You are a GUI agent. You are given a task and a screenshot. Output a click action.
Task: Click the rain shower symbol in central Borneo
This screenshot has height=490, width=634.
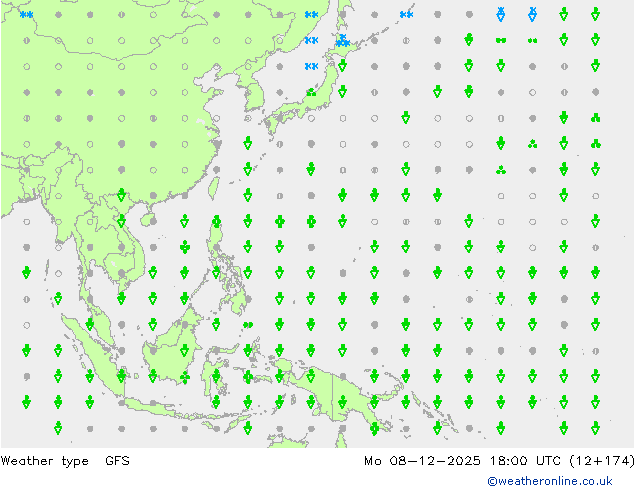(185, 351)
